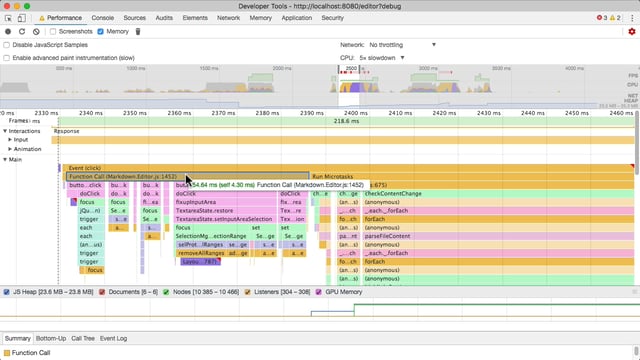Clear the recording with the clear icon
Screen dimensions: 640x360
pos(36,31)
